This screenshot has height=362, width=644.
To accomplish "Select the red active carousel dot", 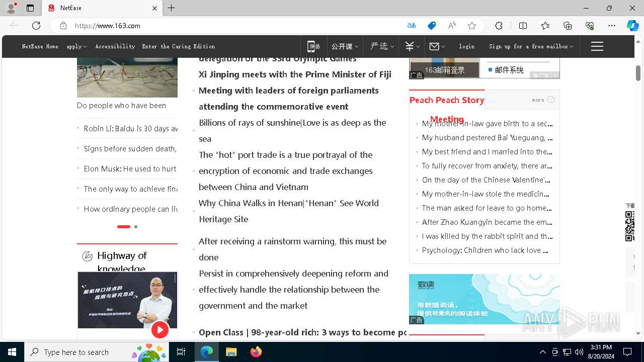I will (x=124, y=227).
